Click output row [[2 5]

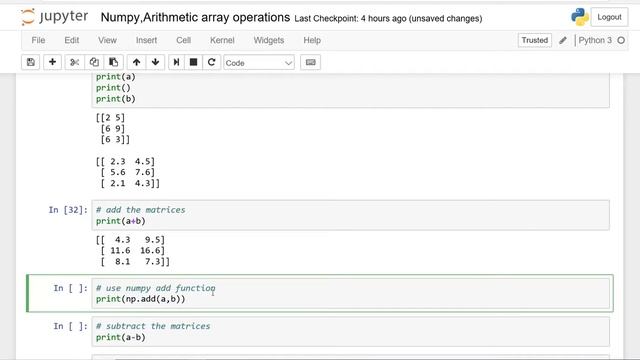pos(110,118)
